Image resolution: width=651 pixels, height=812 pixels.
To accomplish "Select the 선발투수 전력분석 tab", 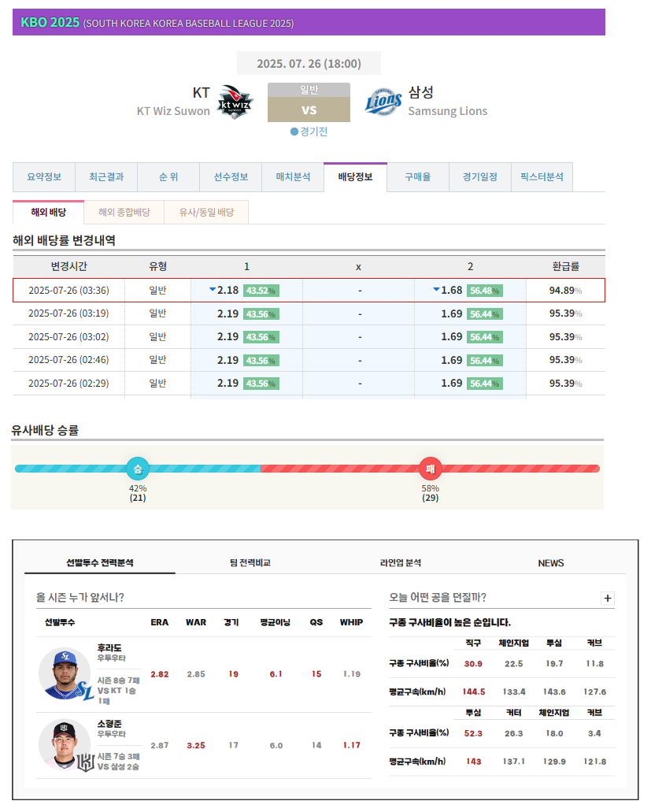I will tap(100, 563).
